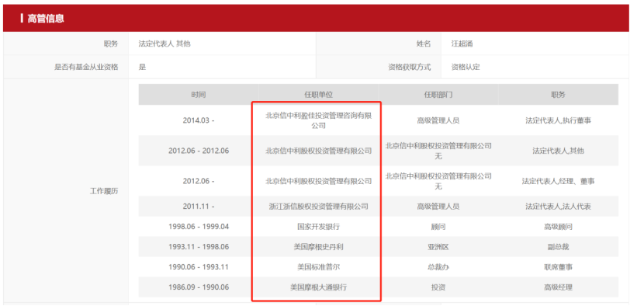Select the 2011.11 - date cell
The width and height of the screenshot is (644, 306).
tap(199, 207)
